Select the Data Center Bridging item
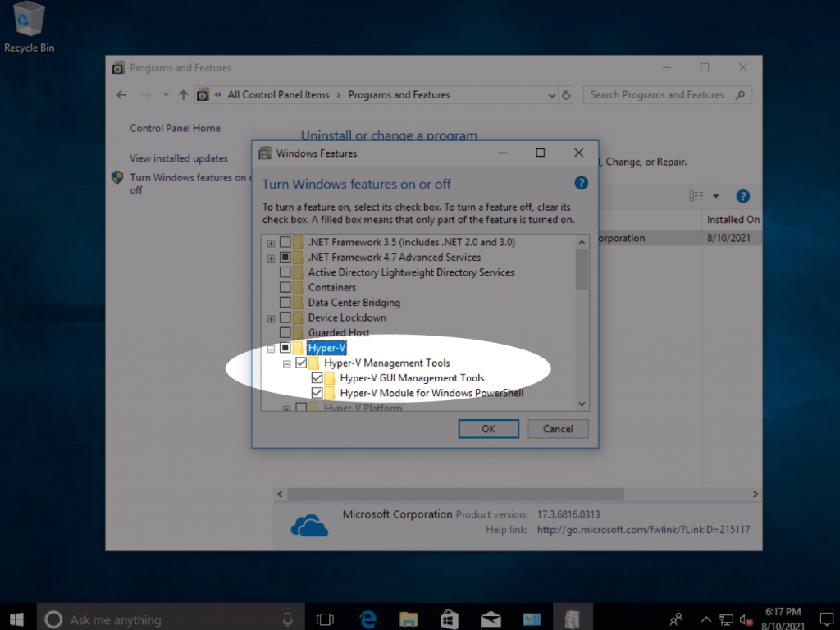The width and height of the screenshot is (840, 630). click(354, 302)
